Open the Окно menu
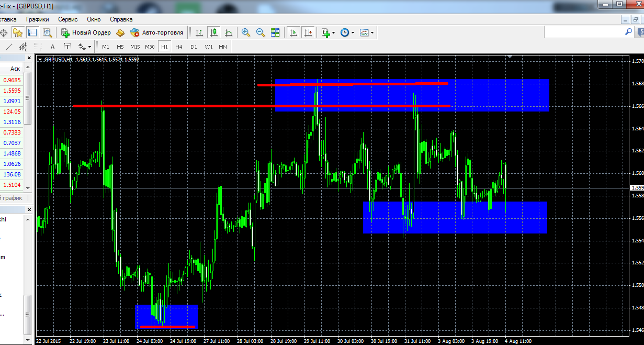This screenshot has height=345, width=644. coord(94,19)
